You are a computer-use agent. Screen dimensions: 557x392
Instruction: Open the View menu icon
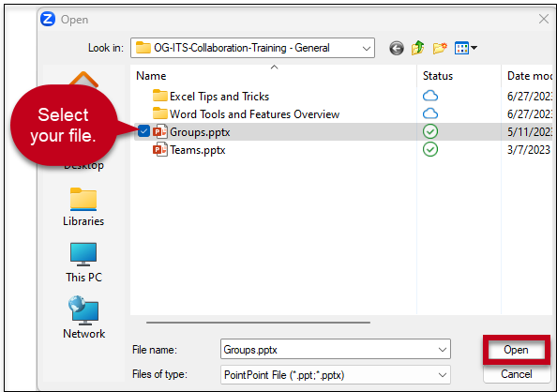coord(461,48)
